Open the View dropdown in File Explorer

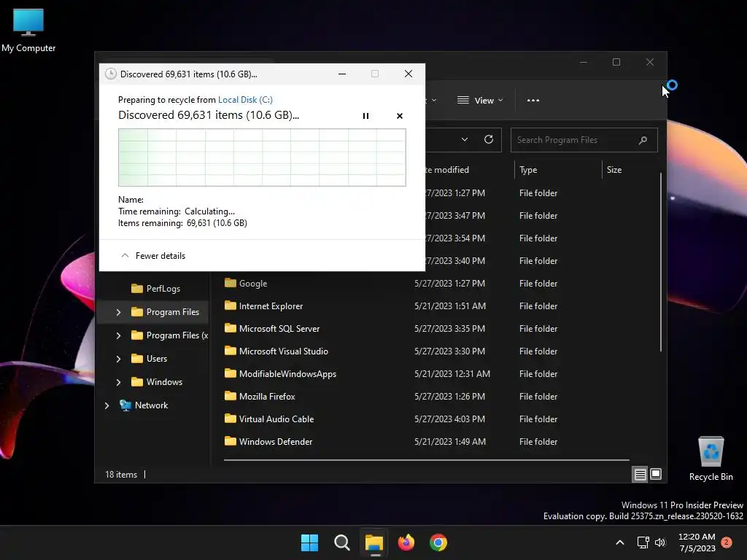(x=480, y=101)
